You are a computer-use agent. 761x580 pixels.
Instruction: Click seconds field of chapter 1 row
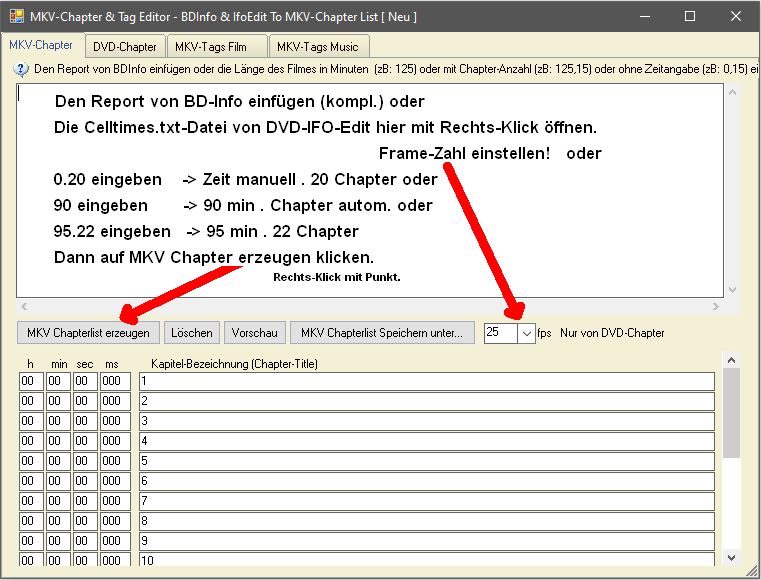tap(85, 381)
